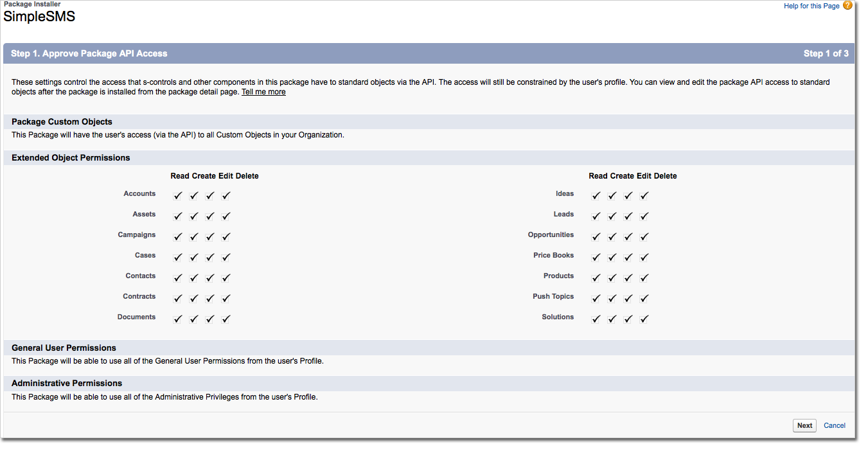Click the SimpleSMS package title
The height and width of the screenshot is (451, 868).
coord(39,17)
